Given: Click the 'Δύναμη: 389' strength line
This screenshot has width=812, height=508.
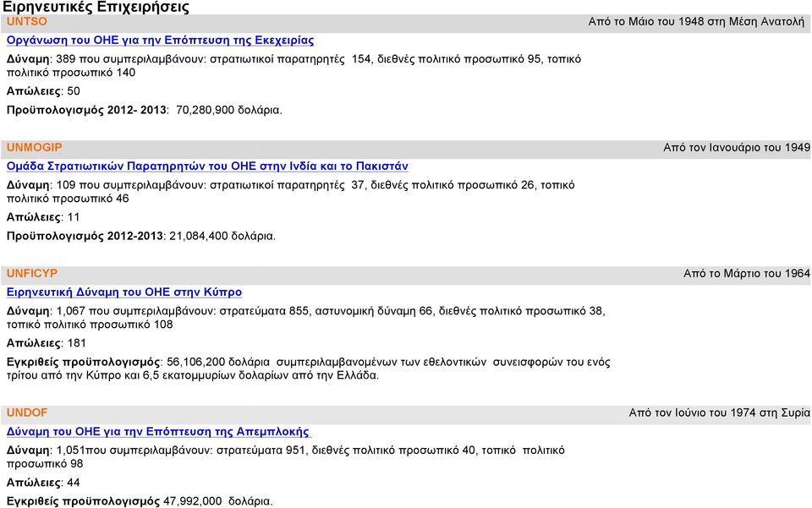Looking at the screenshot, I should point(294,66).
